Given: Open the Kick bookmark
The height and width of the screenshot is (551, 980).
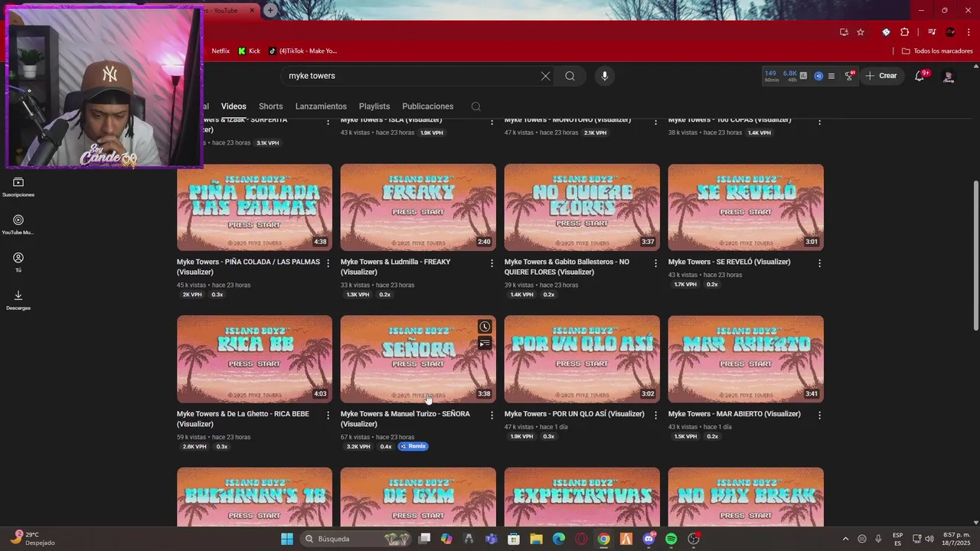Looking at the screenshot, I should click(249, 51).
